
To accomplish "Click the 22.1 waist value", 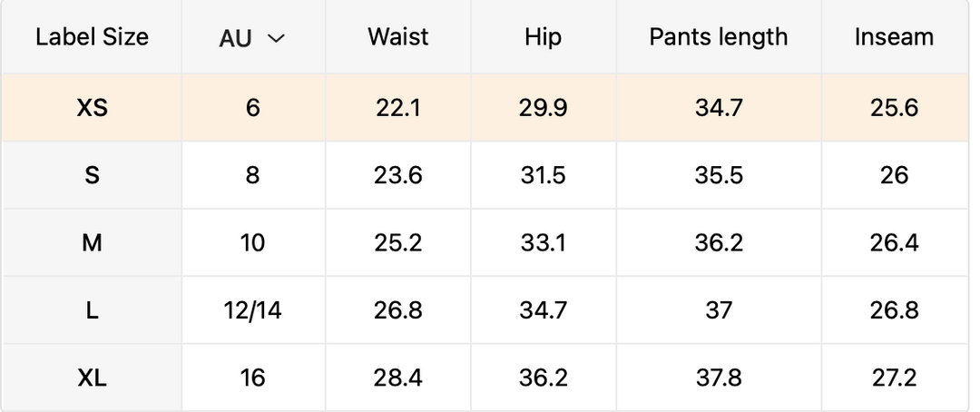I will [x=398, y=108].
